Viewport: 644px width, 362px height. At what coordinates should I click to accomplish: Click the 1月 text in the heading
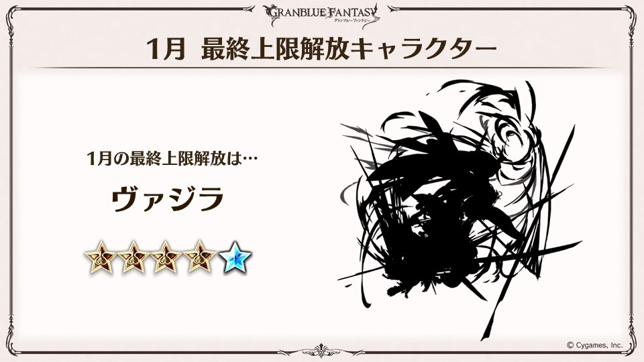pyautogui.click(x=166, y=50)
